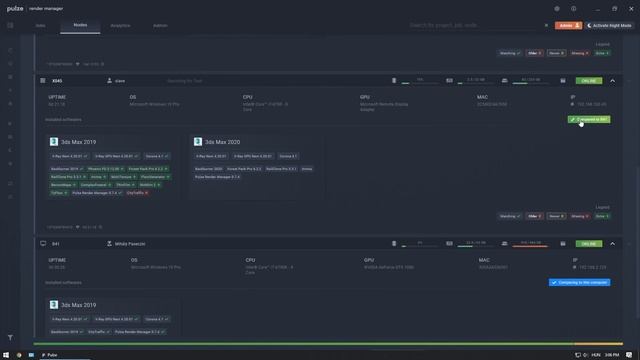Open the settings gear in title bar
This screenshot has height=360, width=640.
pyautogui.click(x=557, y=9)
